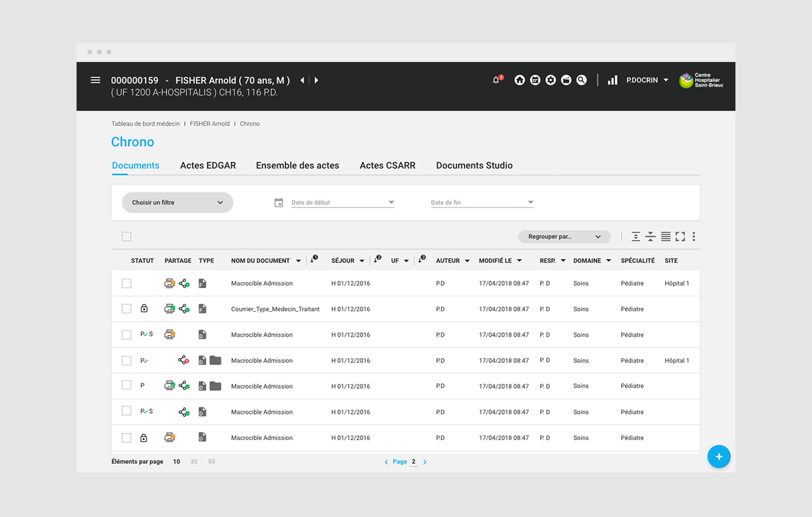Open the Date de début dropdown
Image resolution: width=812 pixels, height=517 pixels.
click(x=343, y=202)
